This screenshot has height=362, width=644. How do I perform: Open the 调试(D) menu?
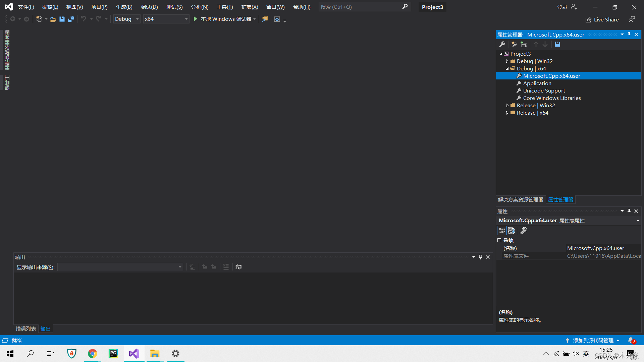pos(149,7)
